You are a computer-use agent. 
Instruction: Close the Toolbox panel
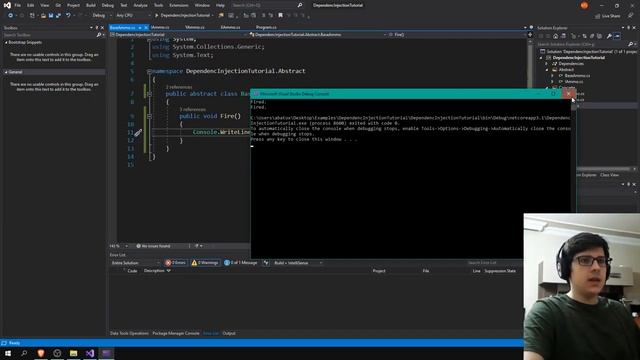(102, 28)
